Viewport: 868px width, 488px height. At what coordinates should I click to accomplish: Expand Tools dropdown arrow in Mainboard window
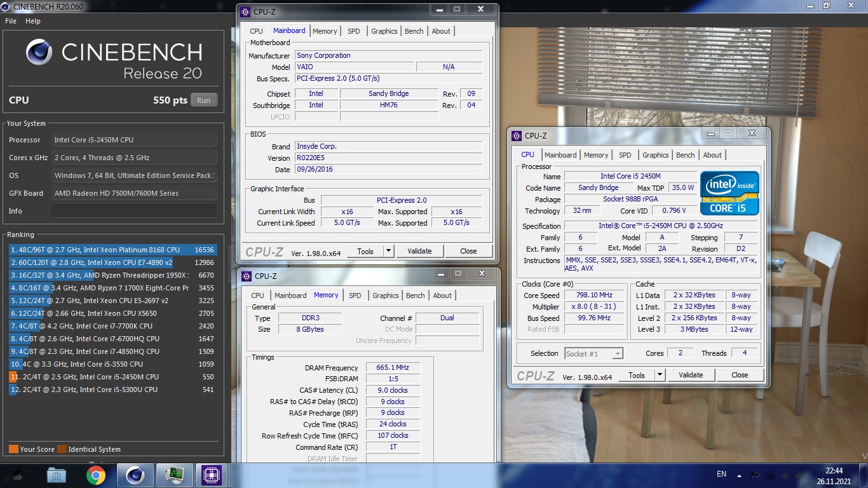pos(389,251)
